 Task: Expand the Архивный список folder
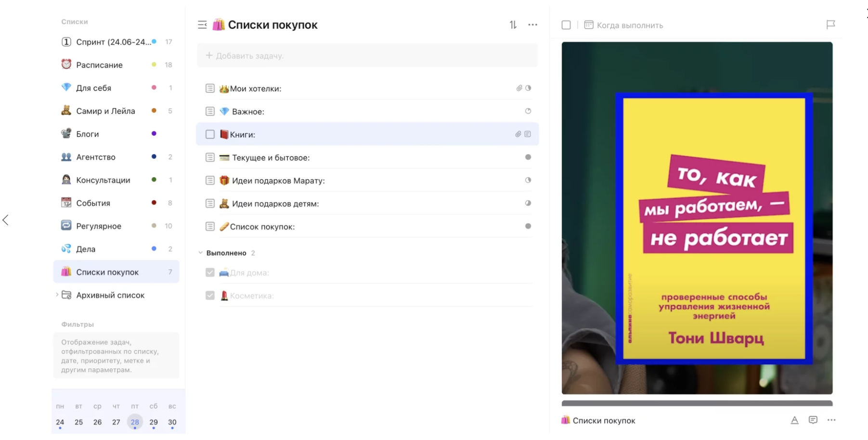point(57,295)
